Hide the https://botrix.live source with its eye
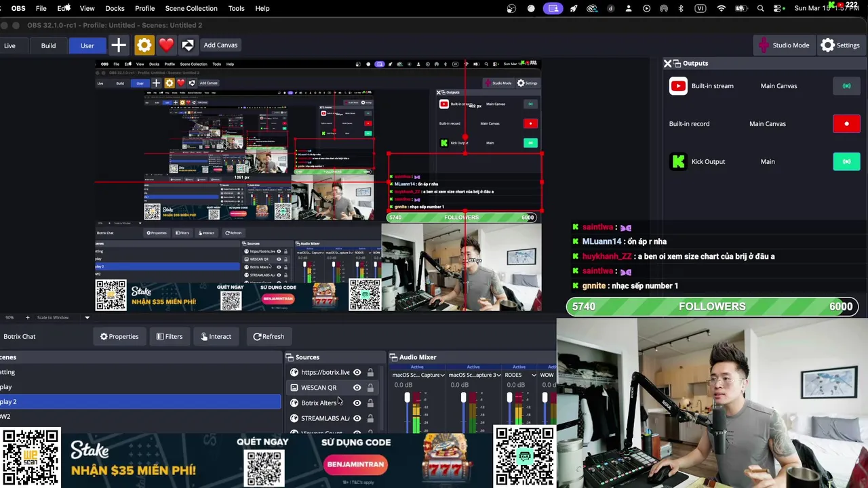 [357, 372]
